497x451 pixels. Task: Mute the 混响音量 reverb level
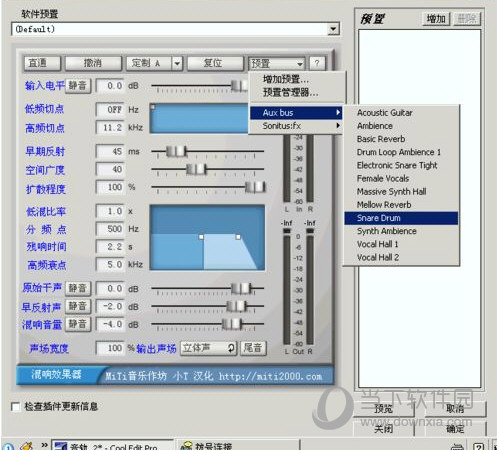[78, 324]
